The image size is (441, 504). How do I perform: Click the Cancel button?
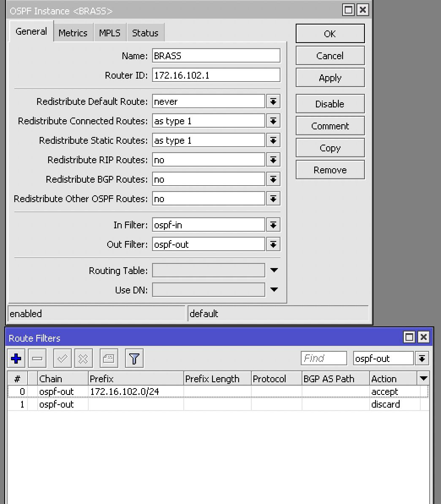pyautogui.click(x=330, y=56)
